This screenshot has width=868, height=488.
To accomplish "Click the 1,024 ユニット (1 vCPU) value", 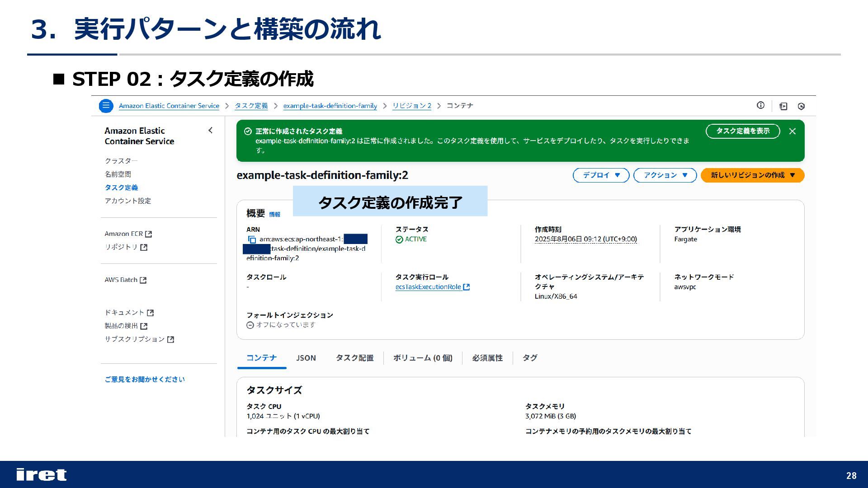I will tap(283, 416).
